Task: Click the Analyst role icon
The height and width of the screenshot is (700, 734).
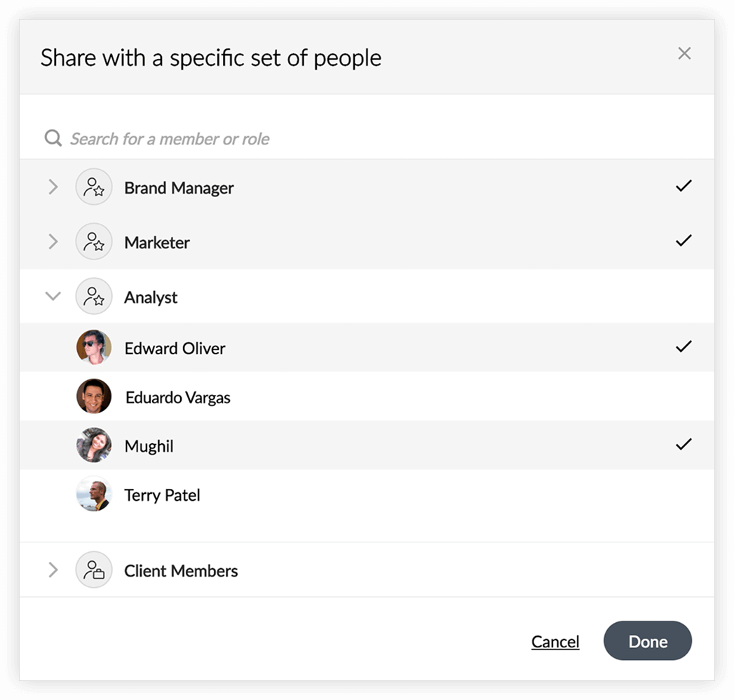Action: pyautogui.click(x=94, y=297)
